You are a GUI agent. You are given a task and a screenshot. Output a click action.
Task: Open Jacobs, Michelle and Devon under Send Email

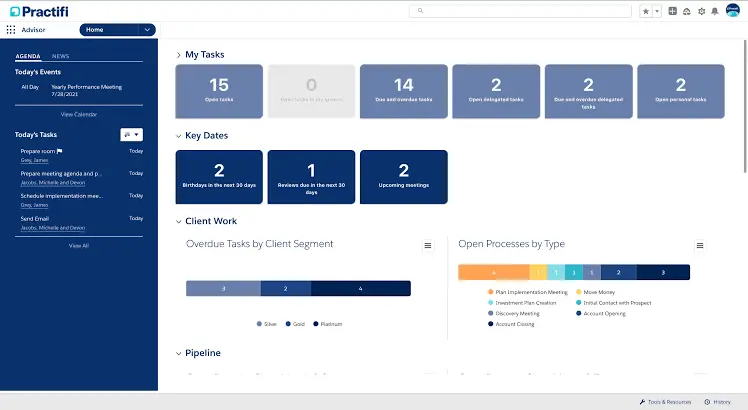coord(53,228)
